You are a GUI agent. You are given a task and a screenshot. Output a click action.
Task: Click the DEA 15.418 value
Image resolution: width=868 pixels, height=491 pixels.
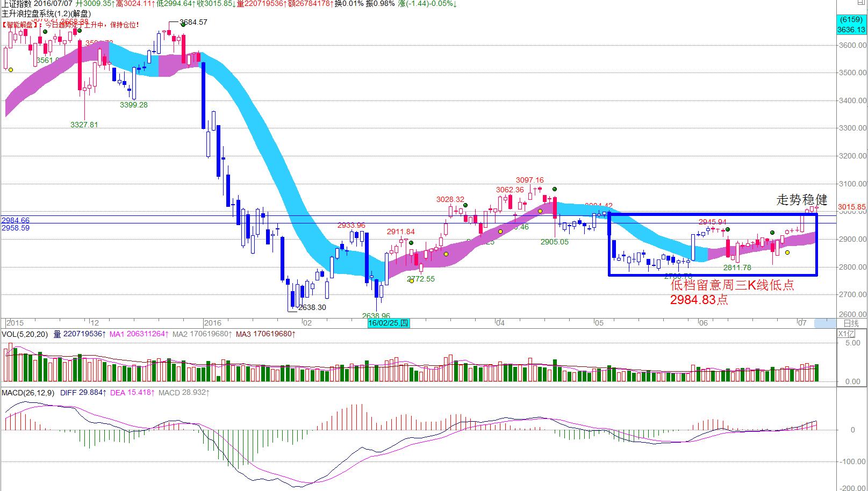click(x=133, y=393)
